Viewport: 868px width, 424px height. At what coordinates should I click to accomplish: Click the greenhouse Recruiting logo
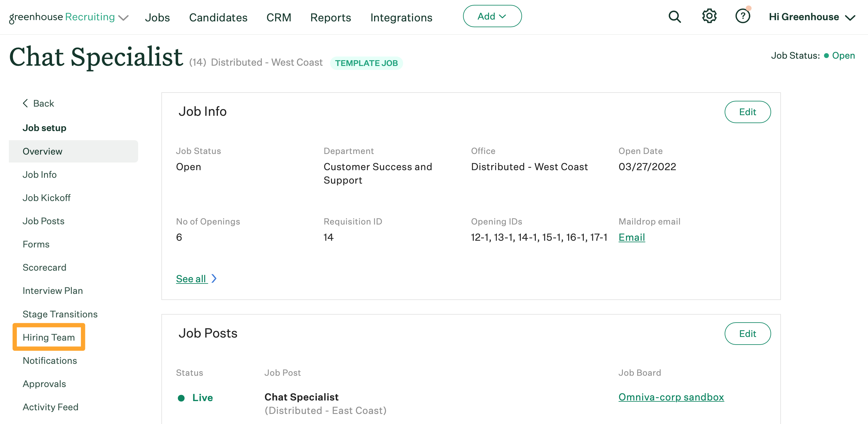pos(62,17)
